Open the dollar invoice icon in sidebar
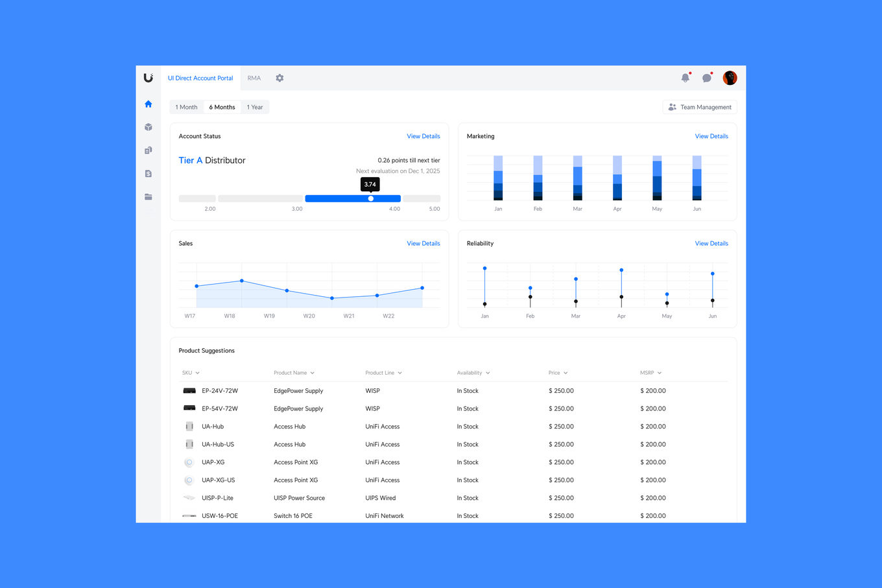This screenshot has height=588, width=882. point(149,174)
